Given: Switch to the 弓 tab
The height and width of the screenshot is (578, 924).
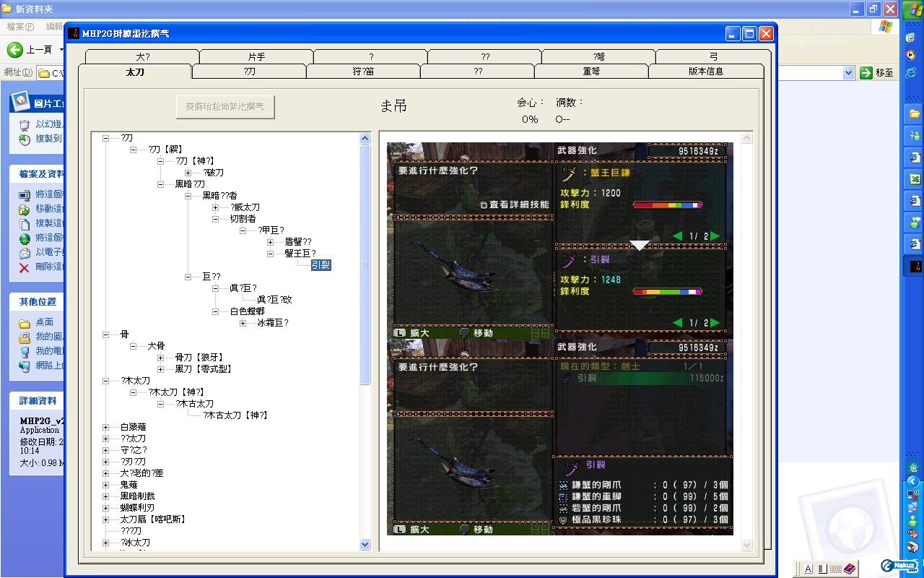Looking at the screenshot, I should click(712, 56).
